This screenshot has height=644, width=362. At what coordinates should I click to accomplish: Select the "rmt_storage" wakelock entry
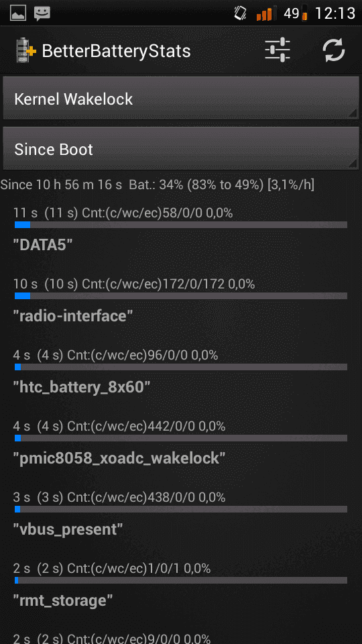(x=181, y=586)
